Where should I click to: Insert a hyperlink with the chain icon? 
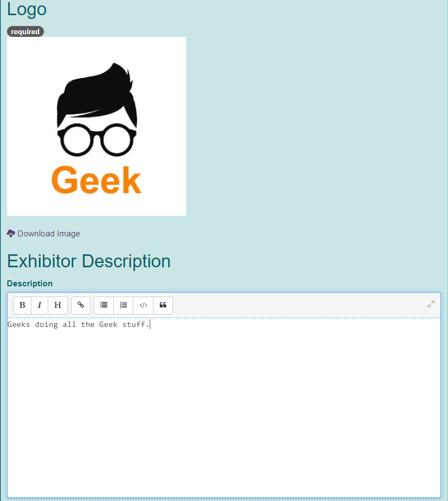click(81, 305)
